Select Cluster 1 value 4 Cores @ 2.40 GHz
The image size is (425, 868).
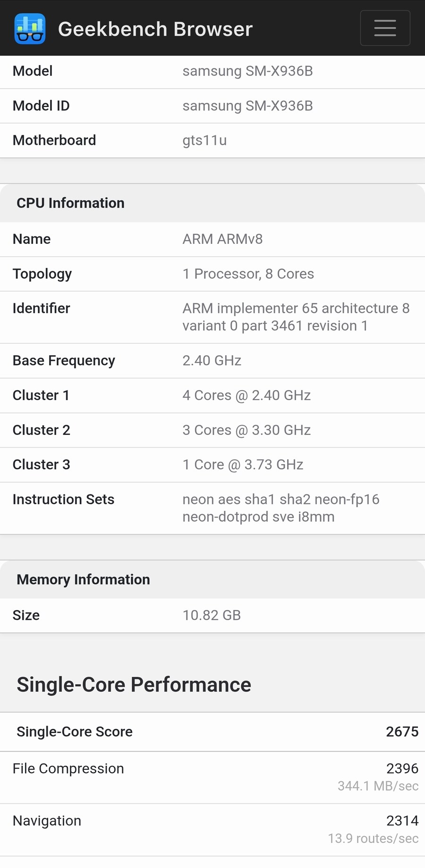[x=246, y=395]
